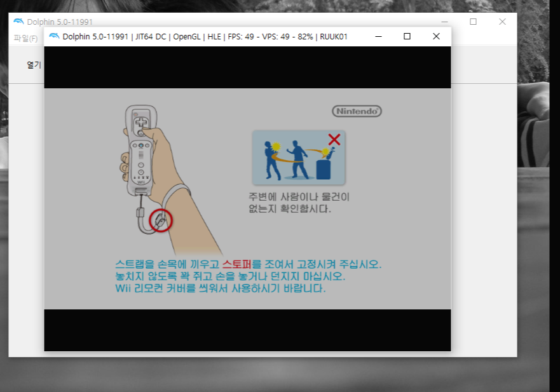Click the red circled strap stopper on the wrist strap
The width and height of the screenshot is (560, 392).
pos(160,220)
